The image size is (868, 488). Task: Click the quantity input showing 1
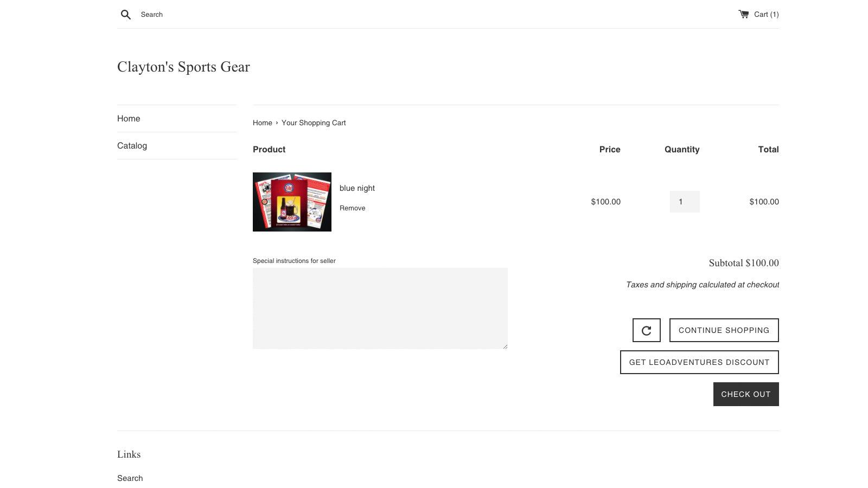coord(685,201)
